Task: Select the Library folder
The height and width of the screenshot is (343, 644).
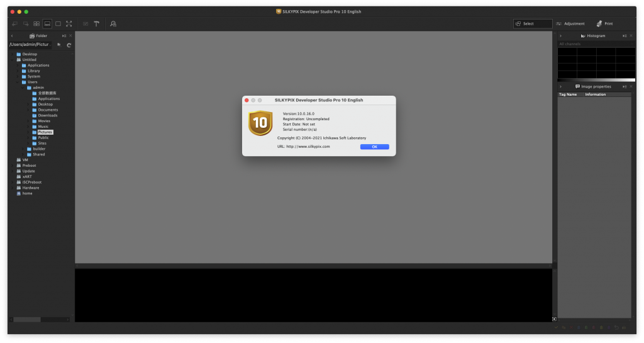Action: [34, 70]
